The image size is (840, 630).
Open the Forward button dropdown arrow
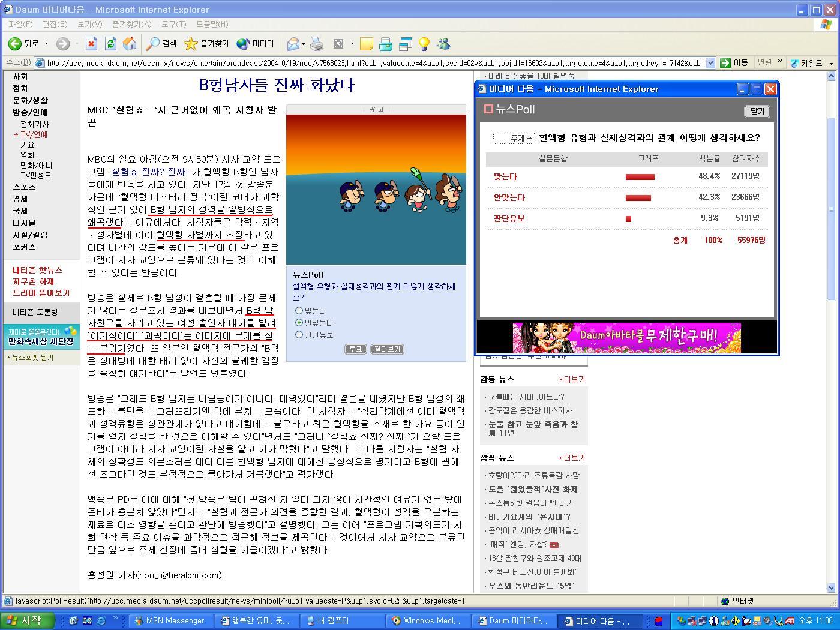(77, 44)
